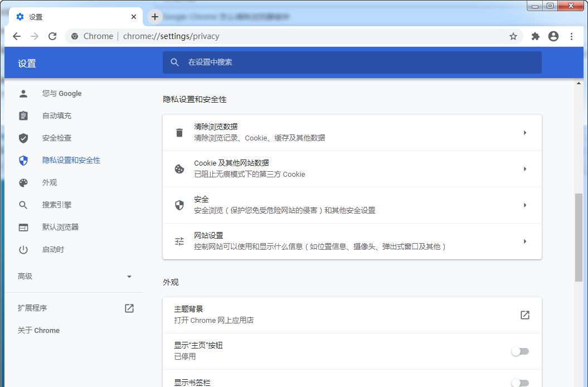Click the Chrome site info icon in the address bar

point(75,36)
